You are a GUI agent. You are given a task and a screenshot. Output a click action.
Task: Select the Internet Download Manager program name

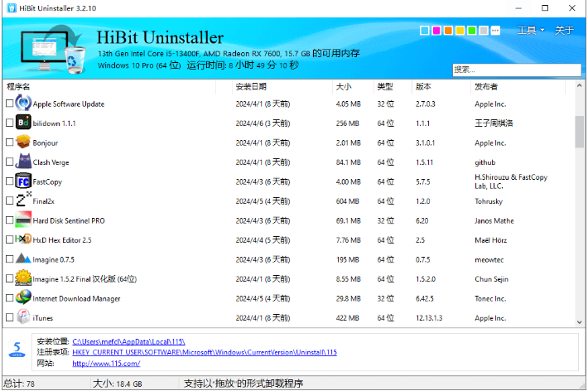coord(76,299)
